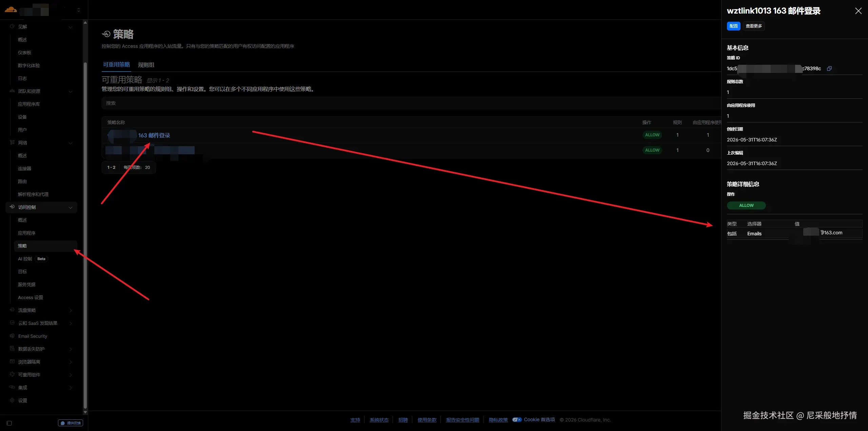Expand the 浏览器隔离 chevron
This screenshot has height=431, width=868.
(x=71, y=362)
